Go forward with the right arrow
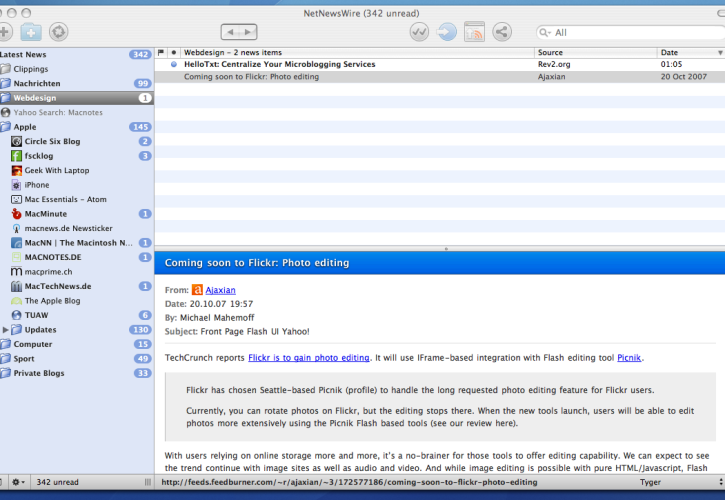The height and width of the screenshot is (500, 725). tap(248, 32)
